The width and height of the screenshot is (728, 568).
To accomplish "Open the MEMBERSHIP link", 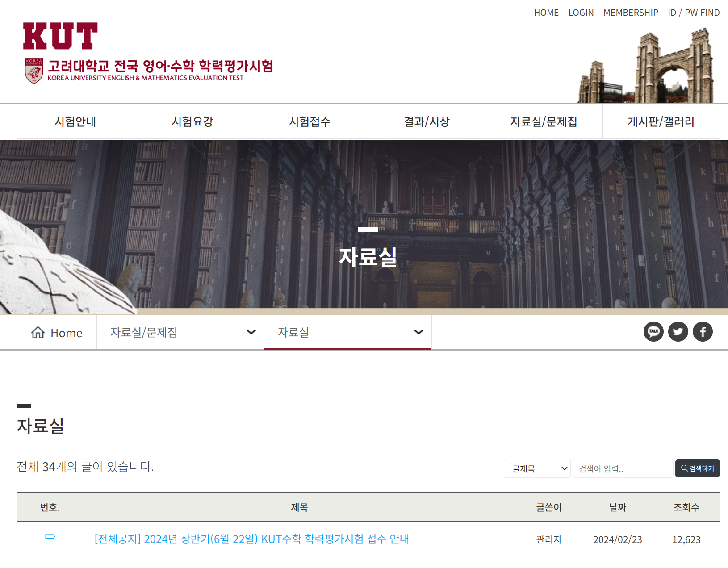I will [x=631, y=13].
